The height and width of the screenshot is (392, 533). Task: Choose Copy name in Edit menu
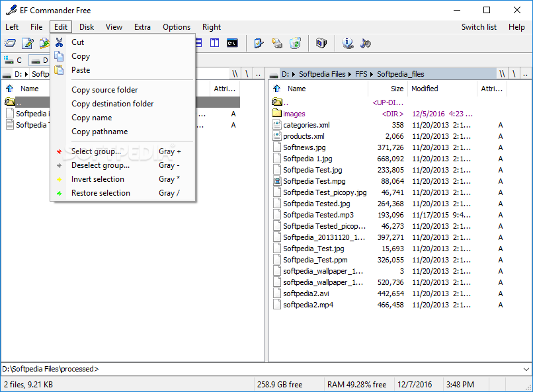pyautogui.click(x=123, y=118)
